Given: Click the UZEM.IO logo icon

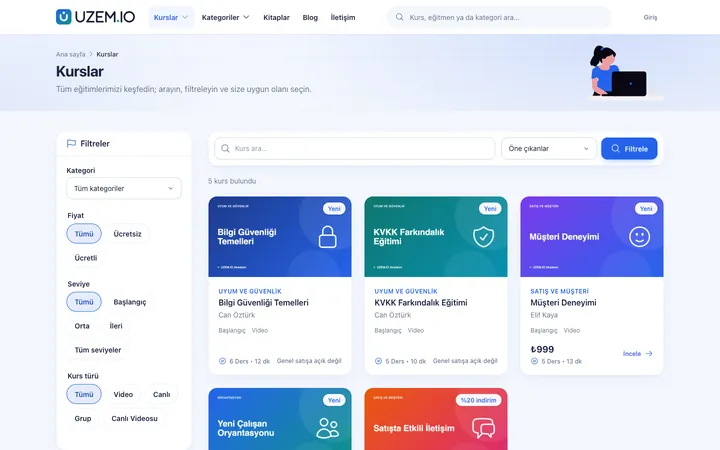Looking at the screenshot, I should click(63, 17).
